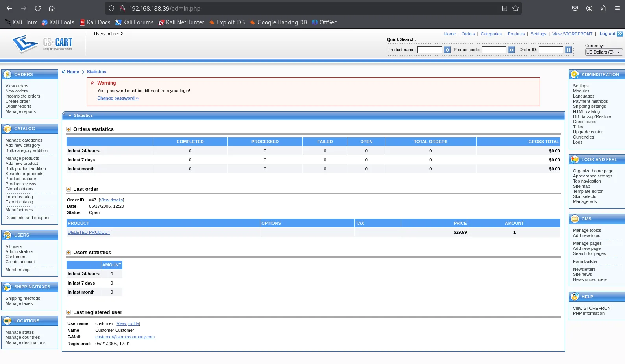Open the DELETED PRODUCT link
Image resolution: width=625 pixels, height=364 pixels.
click(x=89, y=232)
